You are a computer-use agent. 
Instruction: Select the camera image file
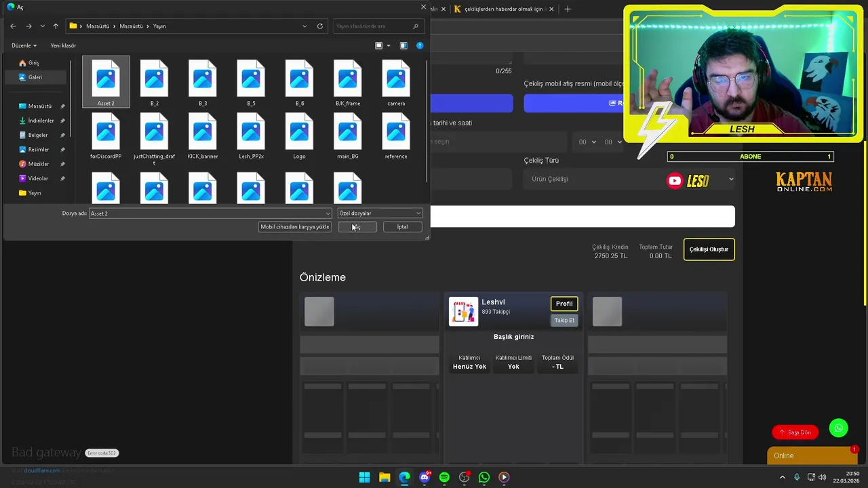click(x=396, y=82)
